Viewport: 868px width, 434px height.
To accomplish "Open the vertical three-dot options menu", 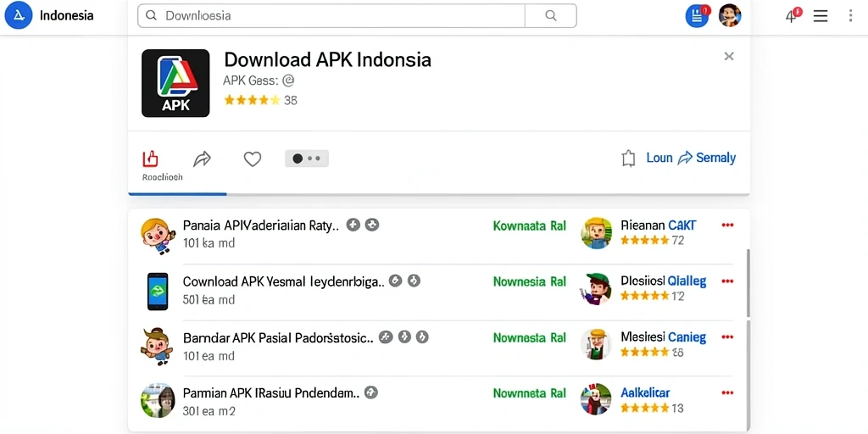I will (x=851, y=15).
